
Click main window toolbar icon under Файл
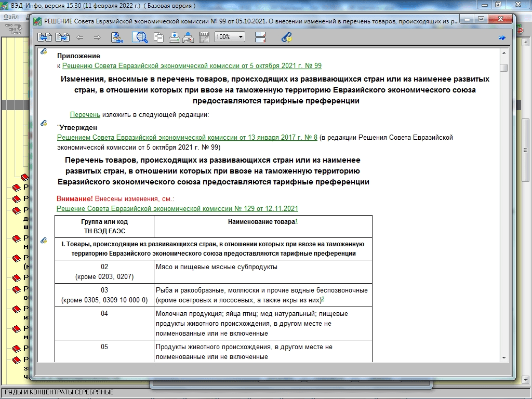click(13, 30)
